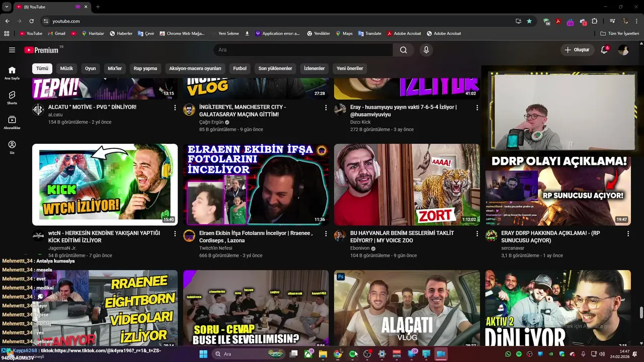Open OBS Studio from the taskbar
This screenshot has width=644, height=362.
(x=367, y=354)
